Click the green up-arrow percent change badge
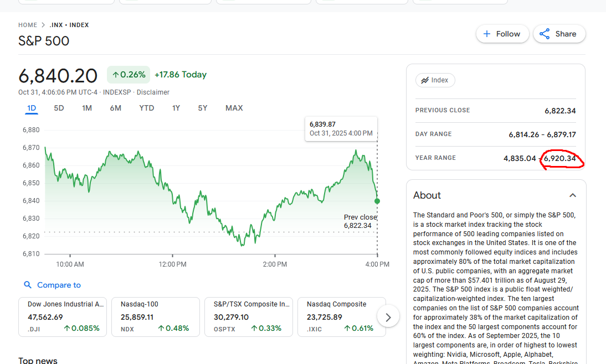Image resolution: width=606 pixels, height=364 pixels. tap(129, 75)
